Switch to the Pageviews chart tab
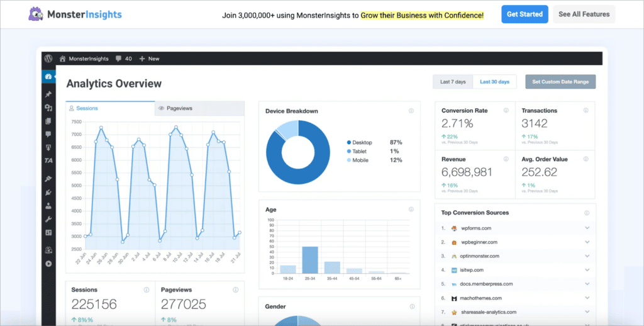 (199, 108)
